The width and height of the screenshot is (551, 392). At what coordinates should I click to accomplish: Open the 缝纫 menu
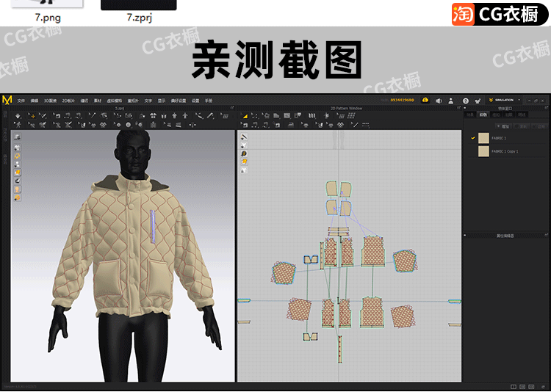84,101
